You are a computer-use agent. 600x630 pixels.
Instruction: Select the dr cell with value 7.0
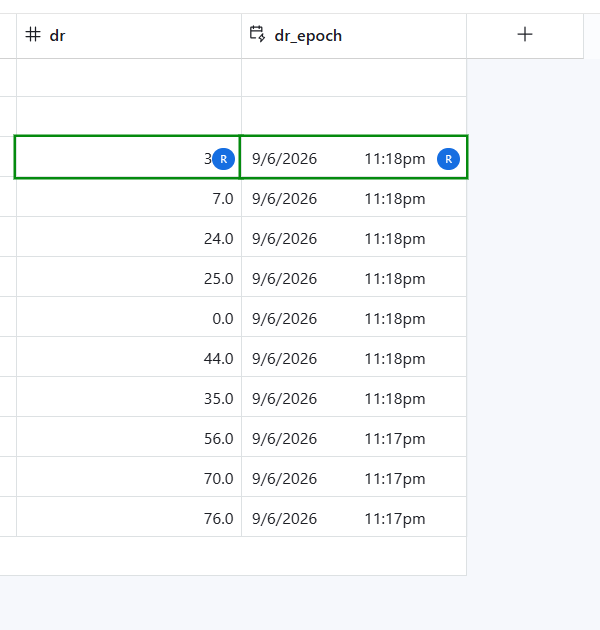(129, 197)
